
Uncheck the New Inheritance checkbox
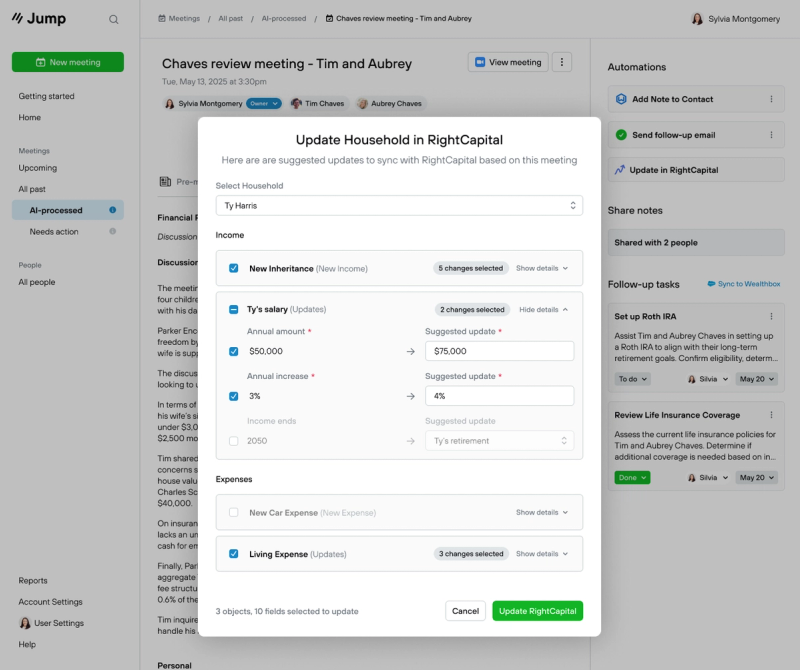point(234,268)
